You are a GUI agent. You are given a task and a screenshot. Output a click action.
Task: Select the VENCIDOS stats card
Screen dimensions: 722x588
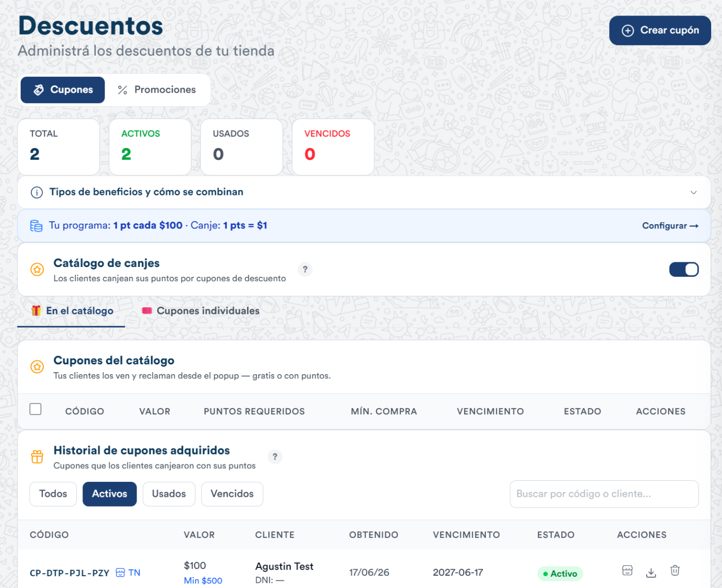[333, 147]
